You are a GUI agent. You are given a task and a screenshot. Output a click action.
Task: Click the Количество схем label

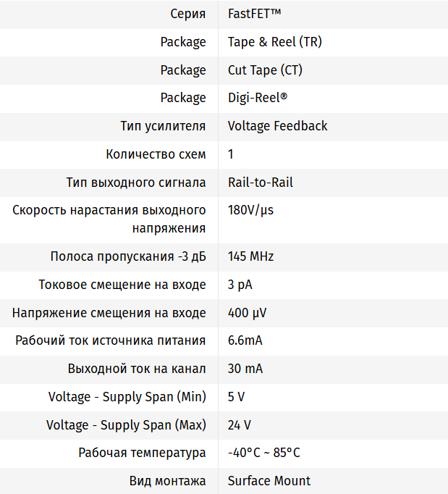point(156,154)
